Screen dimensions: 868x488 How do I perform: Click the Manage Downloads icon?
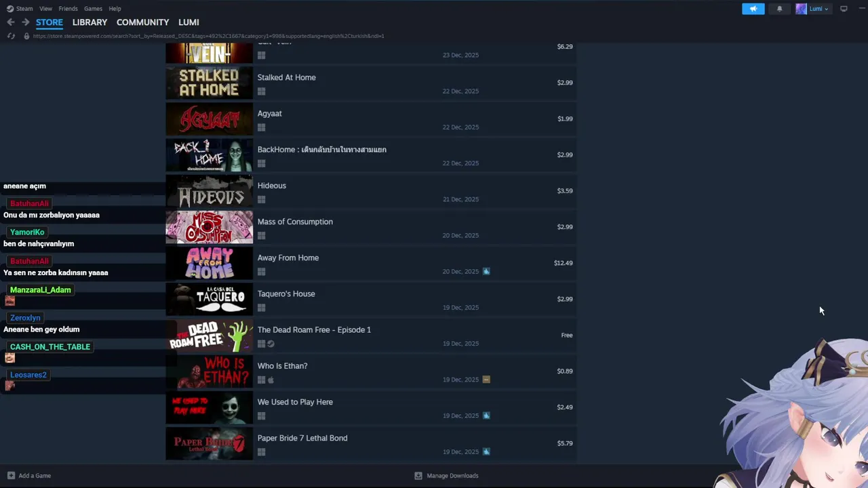coord(418,476)
